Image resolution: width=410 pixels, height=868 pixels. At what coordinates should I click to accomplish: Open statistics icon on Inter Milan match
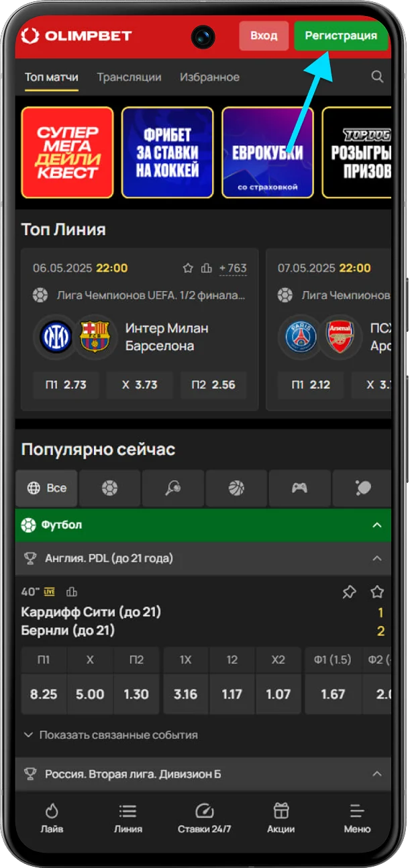coord(207,268)
